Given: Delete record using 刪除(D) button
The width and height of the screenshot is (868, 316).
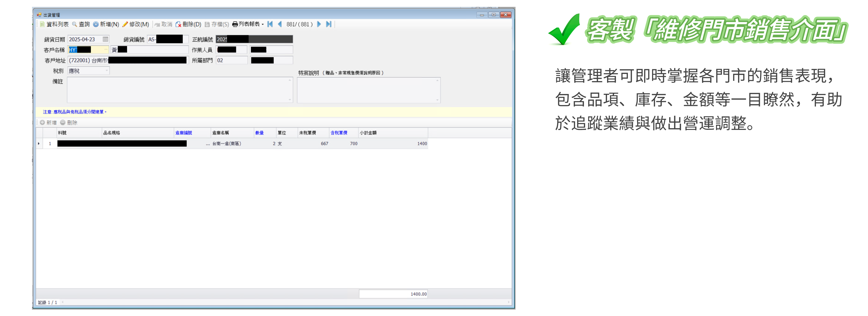Looking at the screenshot, I should (188, 24).
